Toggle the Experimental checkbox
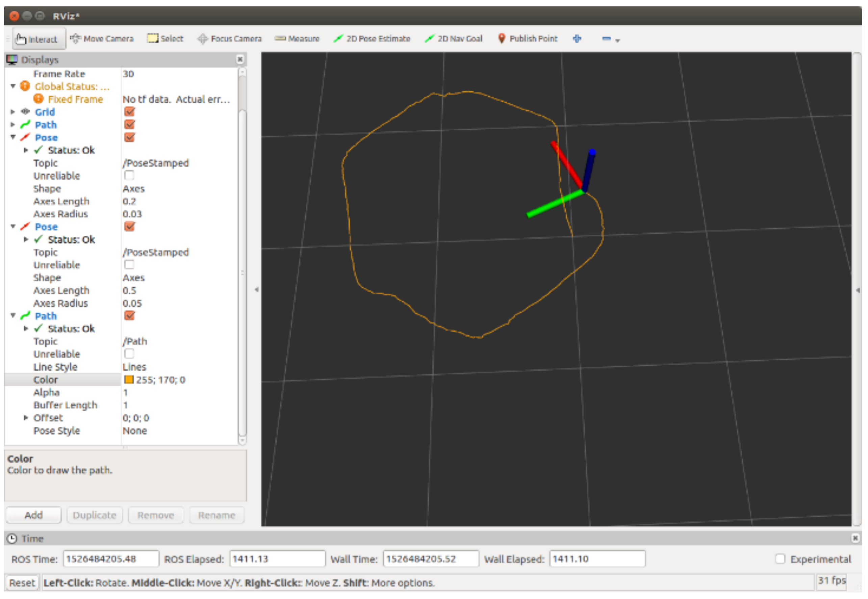This screenshot has width=868, height=599. pos(781,559)
